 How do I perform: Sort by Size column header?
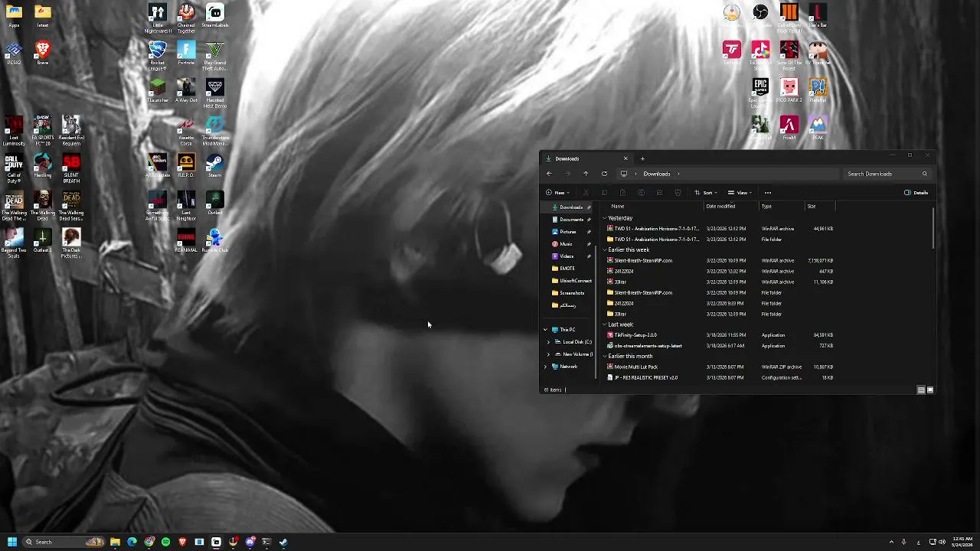pyautogui.click(x=812, y=206)
